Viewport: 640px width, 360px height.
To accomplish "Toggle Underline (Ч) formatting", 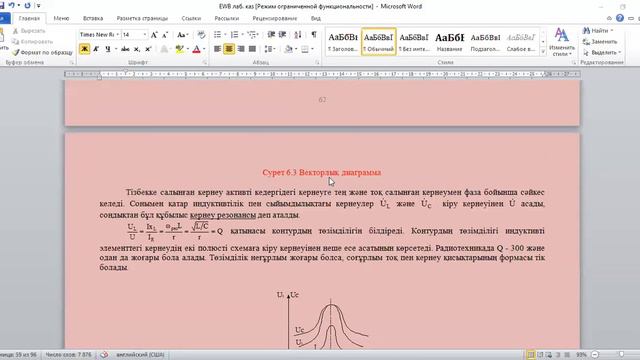I will click(x=108, y=49).
